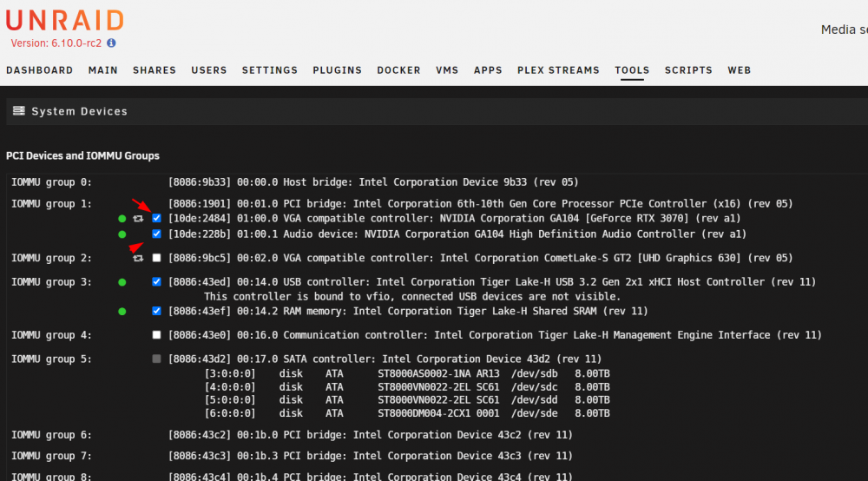Uncheck the Tiger Lake-H USB controller checkbox
The image size is (868, 481).
pyautogui.click(x=156, y=281)
